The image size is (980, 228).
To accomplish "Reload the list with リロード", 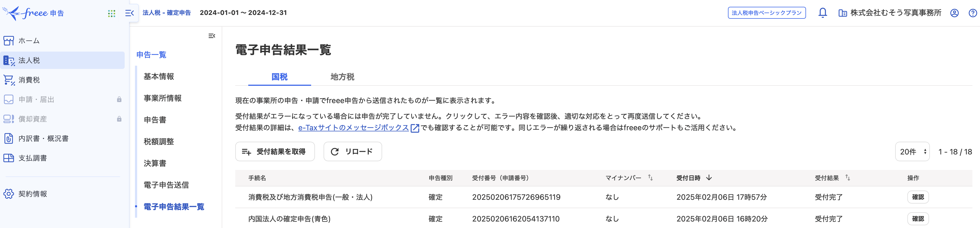I will pyautogui.click(x=352, y=152).
